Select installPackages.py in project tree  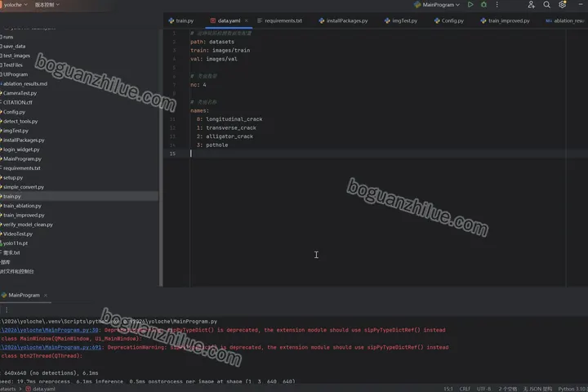coord(23,140)
